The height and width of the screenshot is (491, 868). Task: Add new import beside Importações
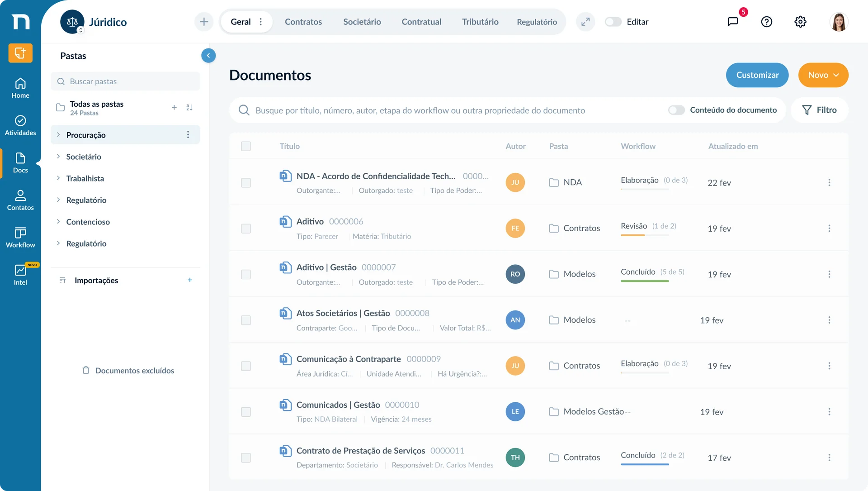[x=190, y=280]
